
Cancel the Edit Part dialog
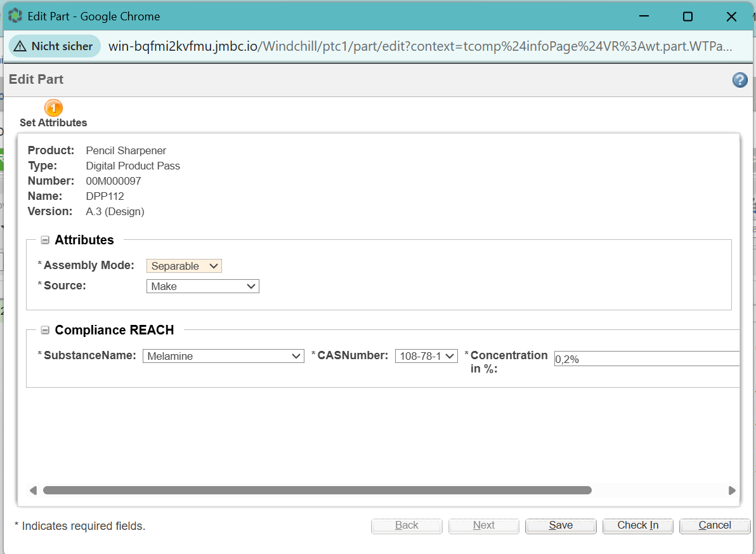(x=715, y=525)
